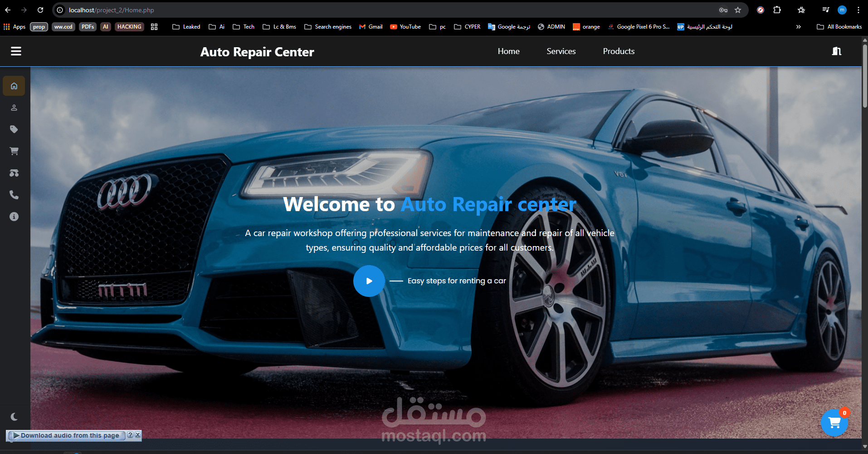This screenshot has width=868, height=454.
Task: Click the browser back arrow
Action: [x=8, y=10]
